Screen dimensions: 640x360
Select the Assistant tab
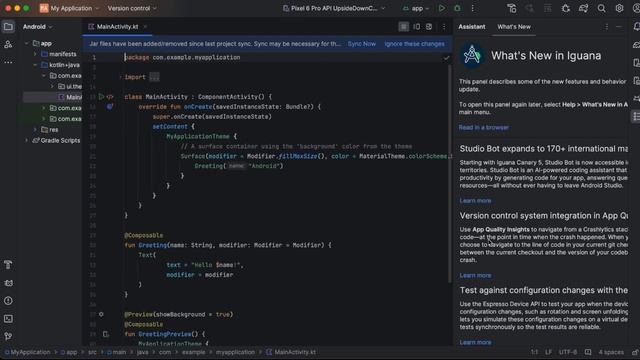(471, 27)
